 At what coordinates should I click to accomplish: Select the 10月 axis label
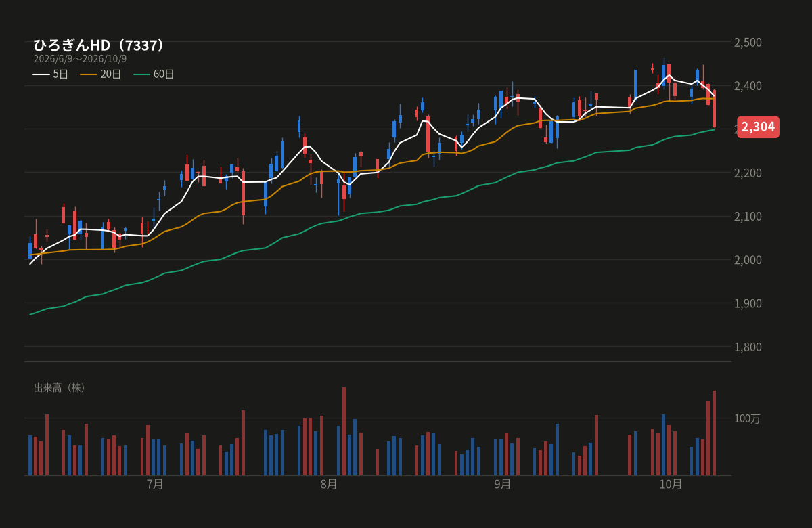coord(671,484)
